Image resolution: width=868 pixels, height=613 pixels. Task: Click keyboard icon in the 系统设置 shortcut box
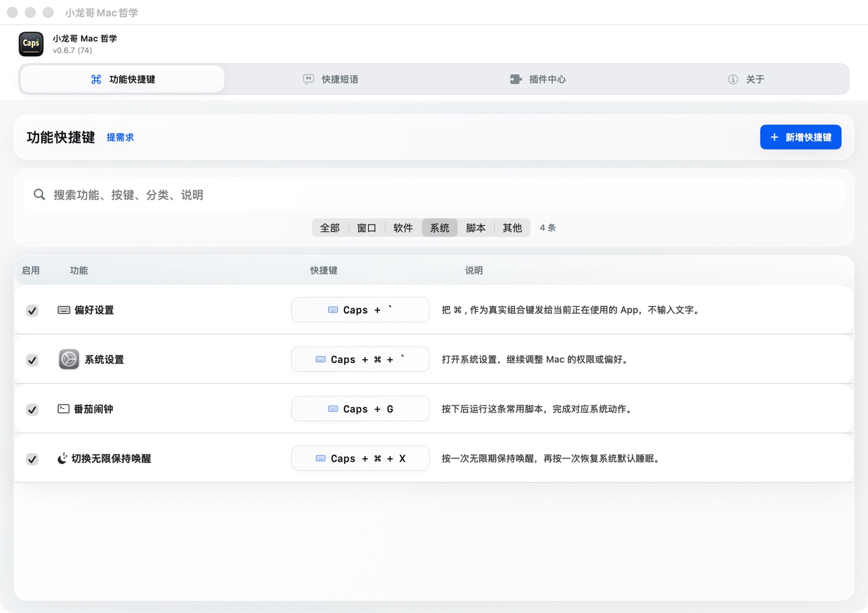321,360
